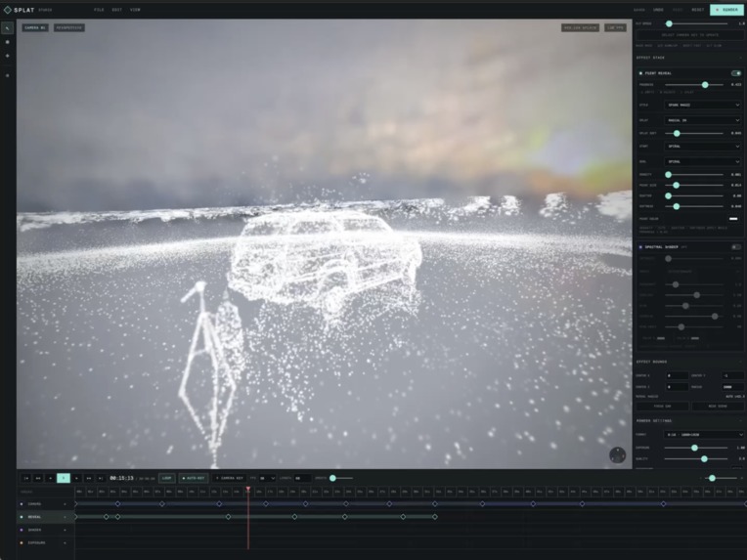
Task: Adjust the Exposure slider in Render Settings
Action: [696, 448]
